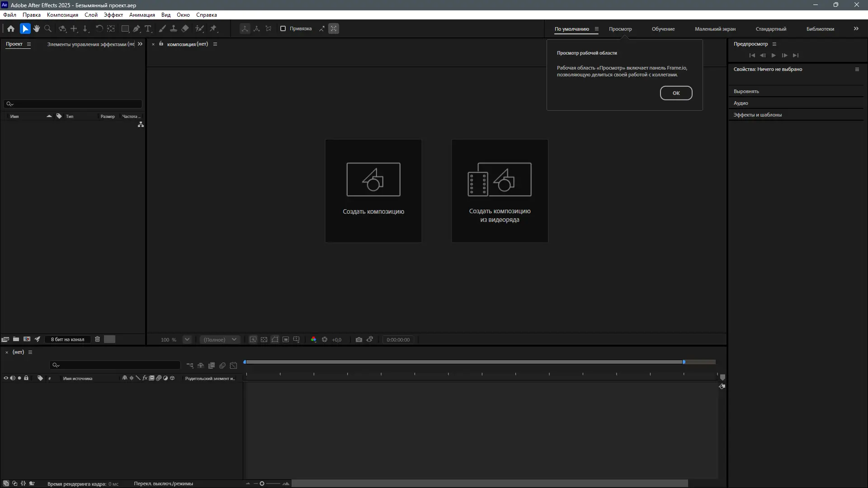Select the Puppet Pin tool

coord(213,28)
